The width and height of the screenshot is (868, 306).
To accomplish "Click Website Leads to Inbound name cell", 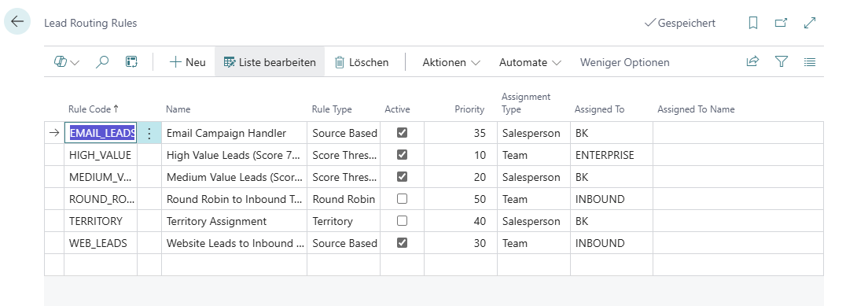I will (x=234, y=243).
